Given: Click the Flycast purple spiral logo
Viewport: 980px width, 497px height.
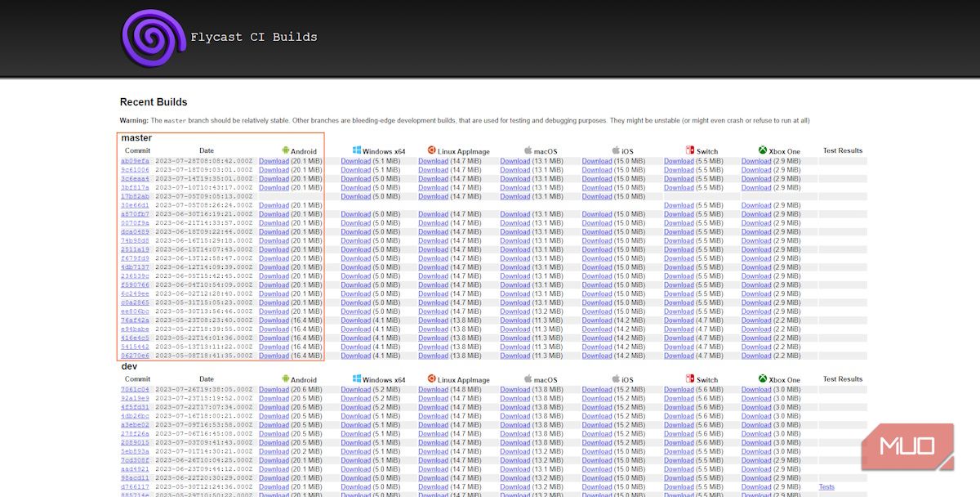Looking at the screenshot, I should pyautogui.click(x=154, y=37).
